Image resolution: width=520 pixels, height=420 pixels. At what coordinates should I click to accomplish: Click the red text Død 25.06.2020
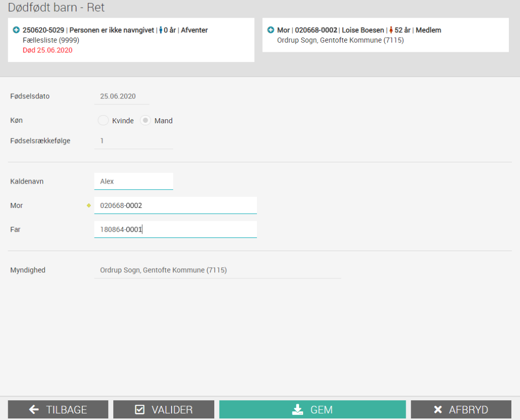(47, 50)
